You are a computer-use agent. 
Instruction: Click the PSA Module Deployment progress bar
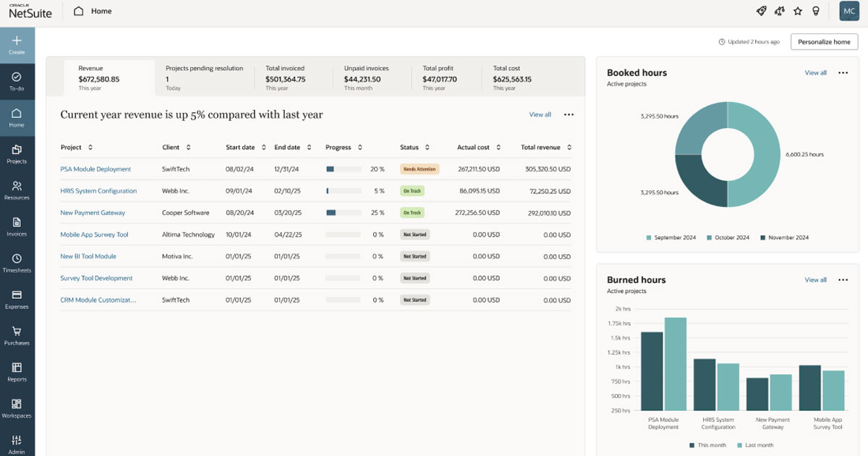coord(345,169)
